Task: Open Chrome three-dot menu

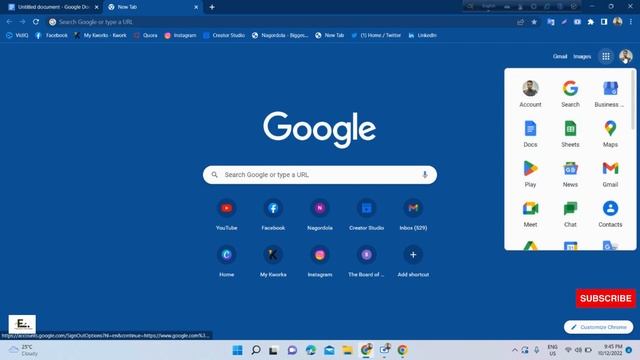Action: [x=631, y=22]
